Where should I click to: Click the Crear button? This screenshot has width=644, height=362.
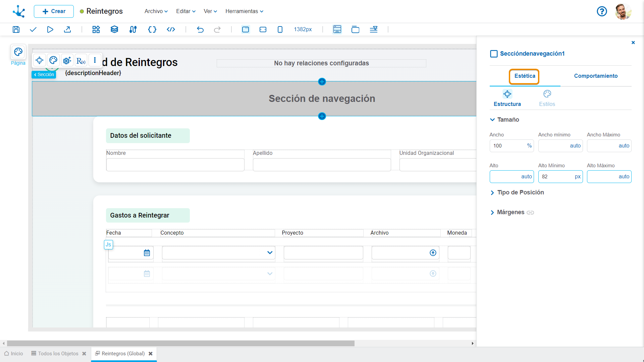pyautogui.click(x=54, y=11)
